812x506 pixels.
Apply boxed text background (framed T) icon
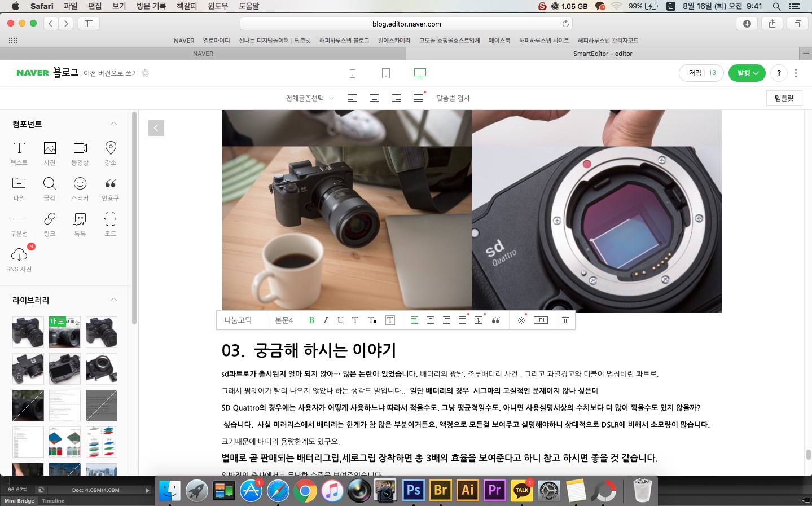click(x=390, y=320)
